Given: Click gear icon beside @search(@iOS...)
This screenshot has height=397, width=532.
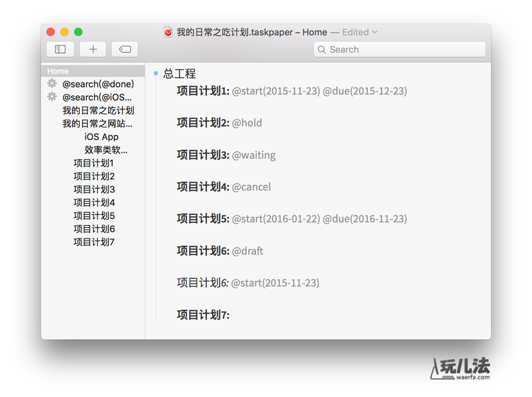Looking at the screenshot, I should click(x=52, y=97).
